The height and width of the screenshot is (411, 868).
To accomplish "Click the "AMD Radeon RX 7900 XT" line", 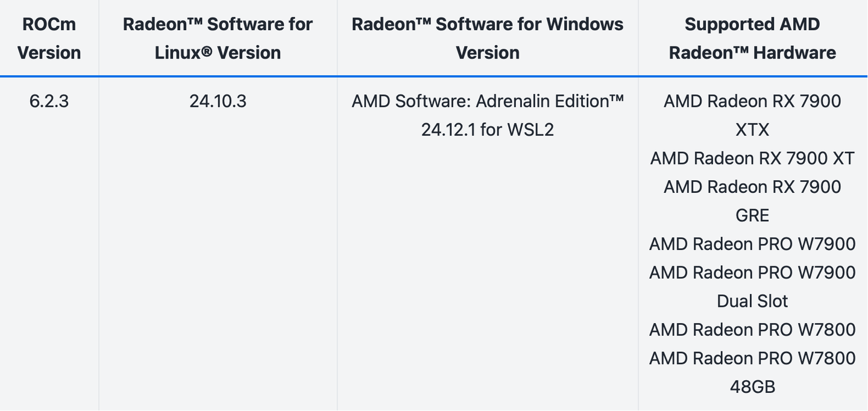I will (752, 158).
